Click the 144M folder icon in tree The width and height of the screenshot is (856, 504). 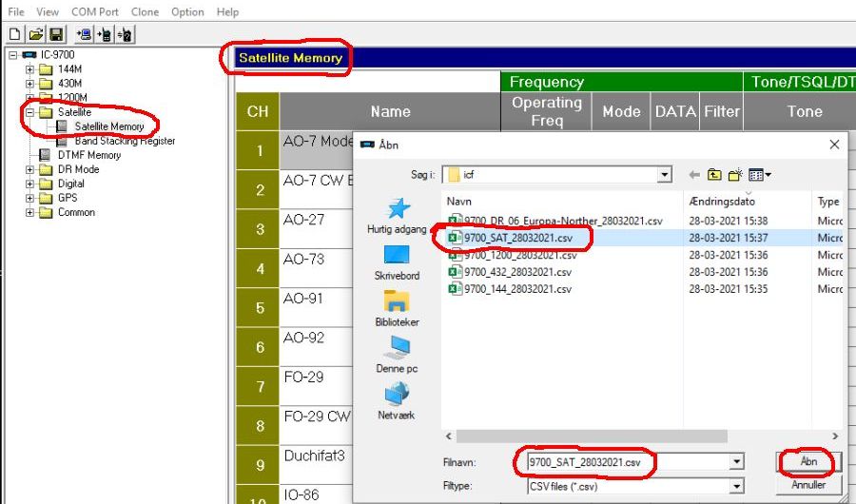pos(47,69)
